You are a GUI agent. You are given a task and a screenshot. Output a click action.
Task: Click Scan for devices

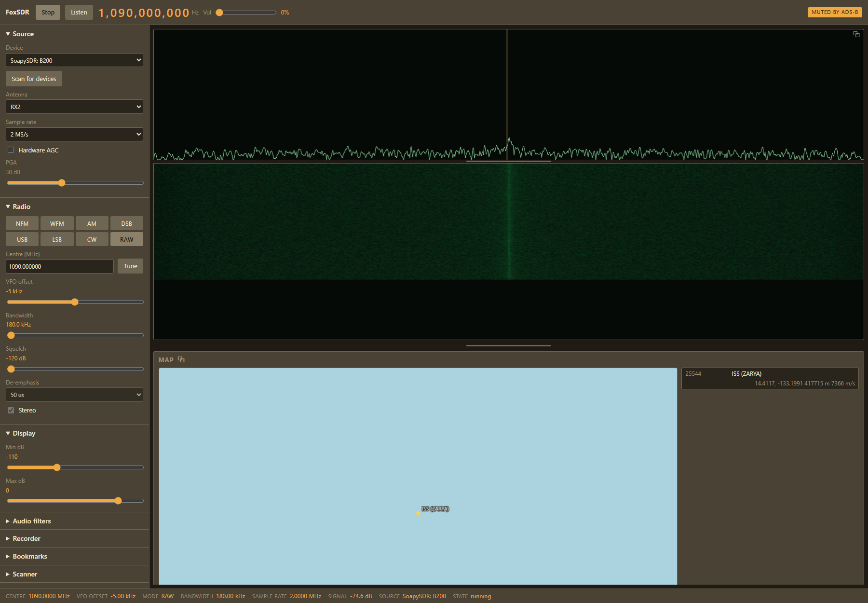(34, 79)
